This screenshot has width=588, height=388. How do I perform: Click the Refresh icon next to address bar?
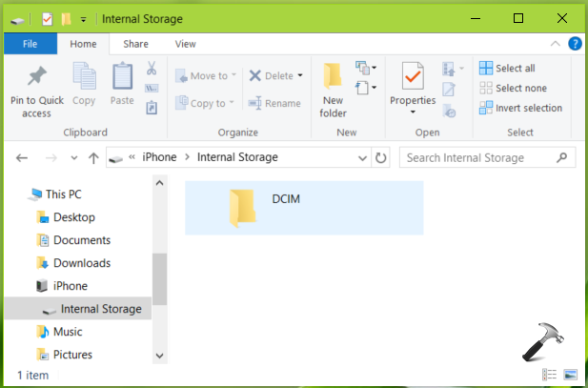click(x=380, y=157)
